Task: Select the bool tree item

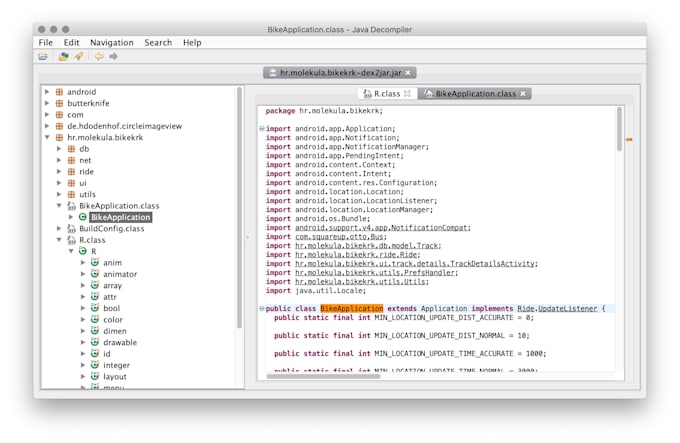Action: [111, 308]
